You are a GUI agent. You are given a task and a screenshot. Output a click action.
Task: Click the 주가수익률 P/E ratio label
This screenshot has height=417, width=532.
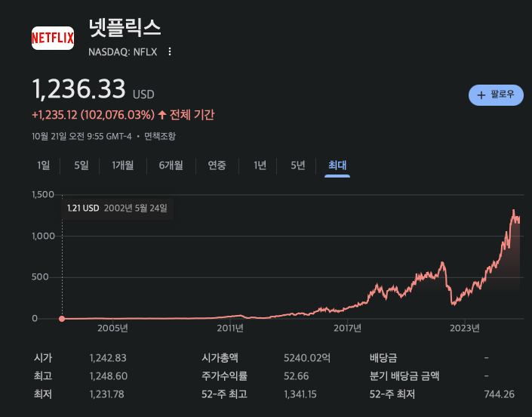223,376
